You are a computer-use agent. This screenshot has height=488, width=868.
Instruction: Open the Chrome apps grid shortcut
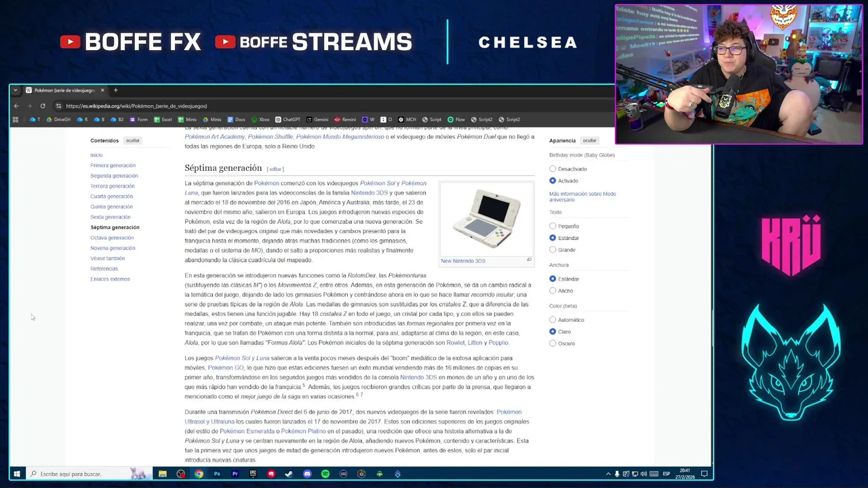pos(15,119)
